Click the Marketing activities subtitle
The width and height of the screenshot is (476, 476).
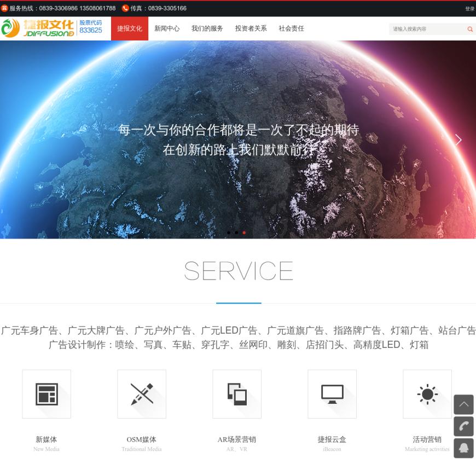[x=427, y=449]
